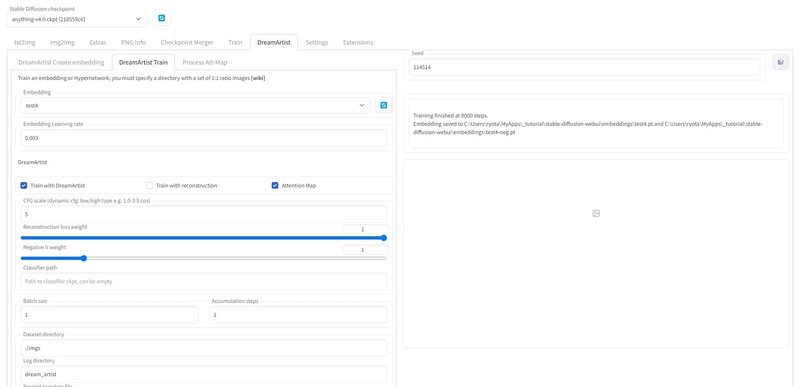Enable Train with reconstruction checkbox
Screen dimensions: 800x387
(x=149, y=186)
